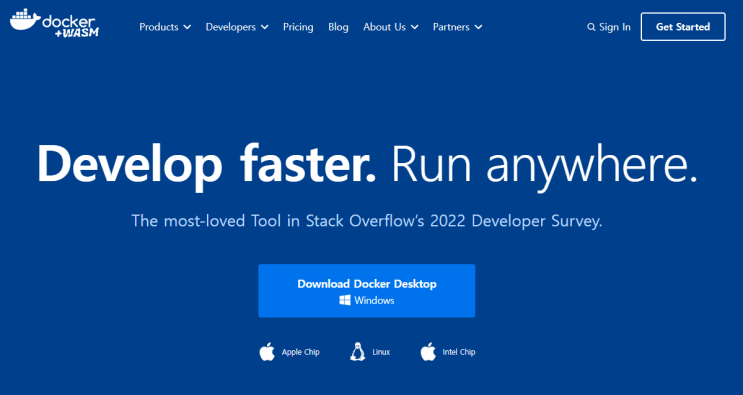This screenshot has height=395, width=743.
Task: Select the Apple Chip download link
Action: click(290, 352)
